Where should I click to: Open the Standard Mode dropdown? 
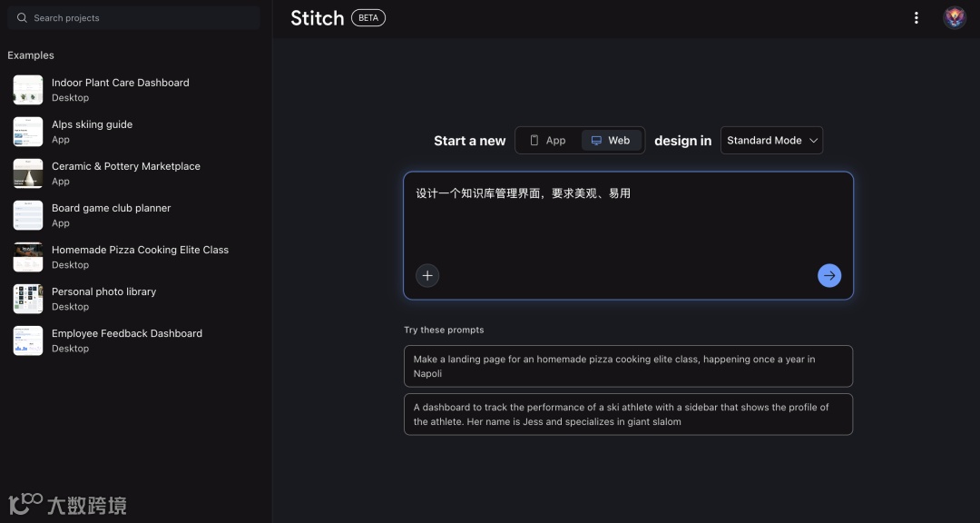click(x=771, y=140)
